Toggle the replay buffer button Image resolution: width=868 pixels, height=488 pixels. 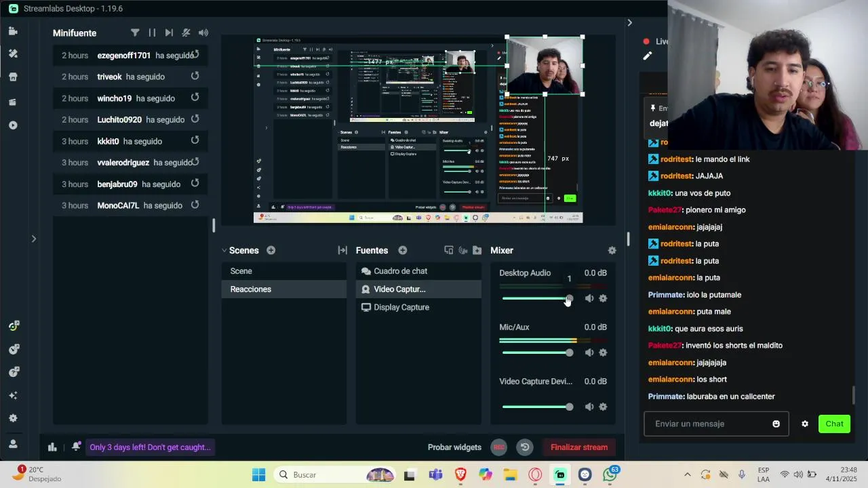point(525,447)
